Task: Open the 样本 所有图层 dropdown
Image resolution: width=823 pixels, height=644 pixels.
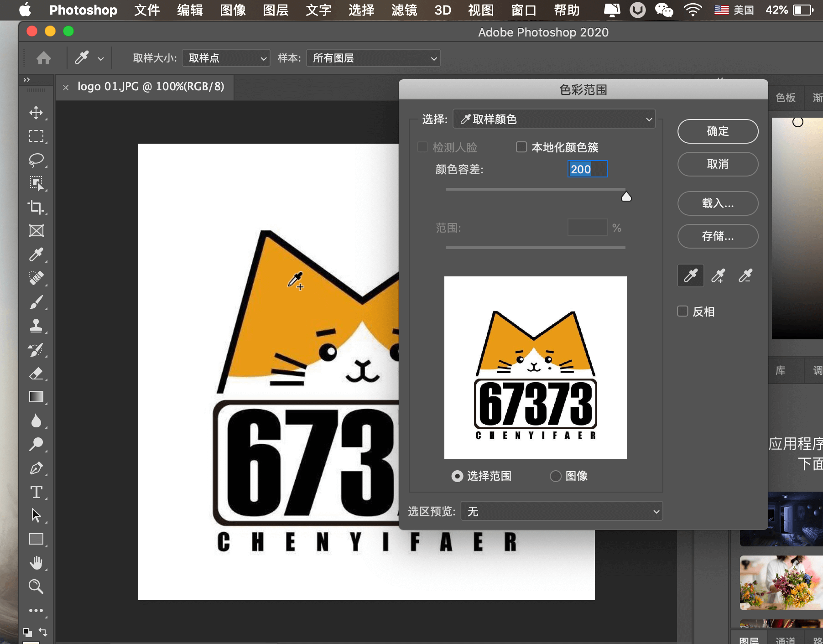Action: [x=373, y=58]
